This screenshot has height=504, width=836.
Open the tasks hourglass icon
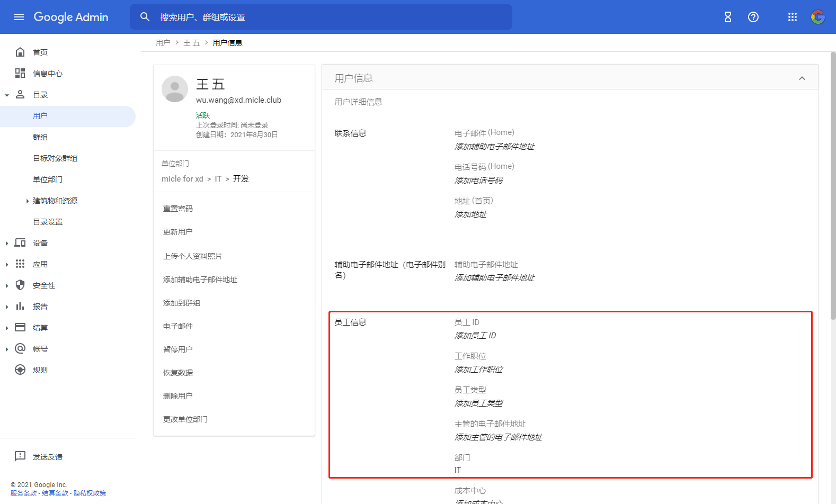[x=728, y=17]
